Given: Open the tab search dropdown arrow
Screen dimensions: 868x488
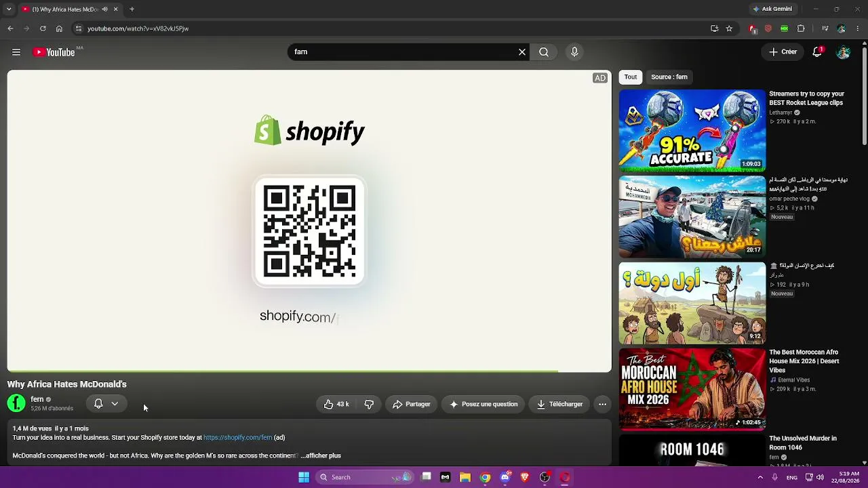Looking at the screenshot, I should coord(9,9).
